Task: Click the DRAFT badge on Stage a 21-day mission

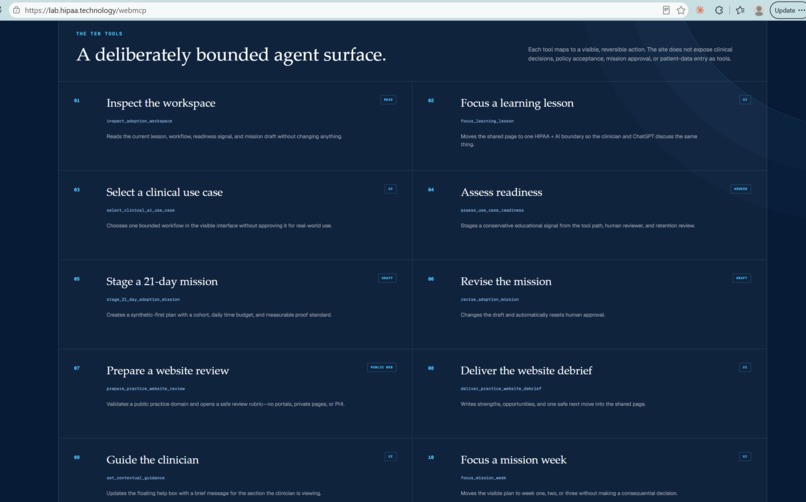Action: pos(387,278)
